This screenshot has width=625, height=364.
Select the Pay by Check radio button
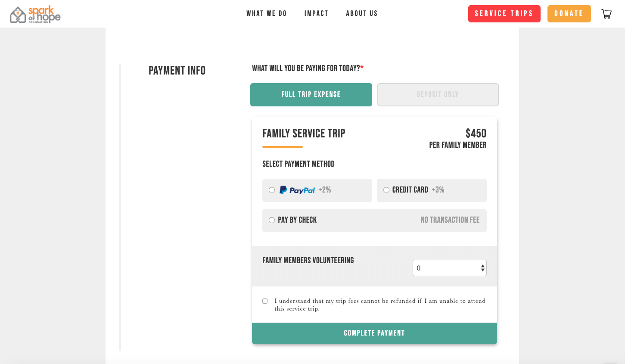[272, 220]
